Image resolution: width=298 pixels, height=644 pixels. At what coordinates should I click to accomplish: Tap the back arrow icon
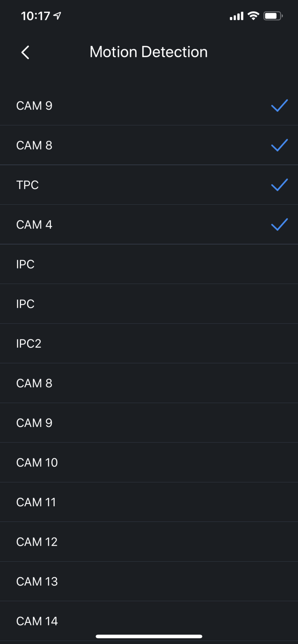pyautogui.click(x=25, y=52)
